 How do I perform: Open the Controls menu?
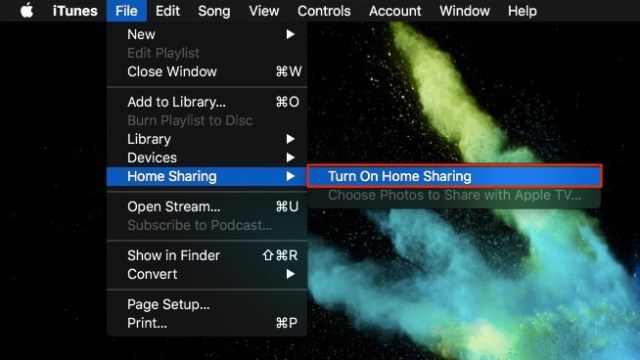[x=324, y=11]
